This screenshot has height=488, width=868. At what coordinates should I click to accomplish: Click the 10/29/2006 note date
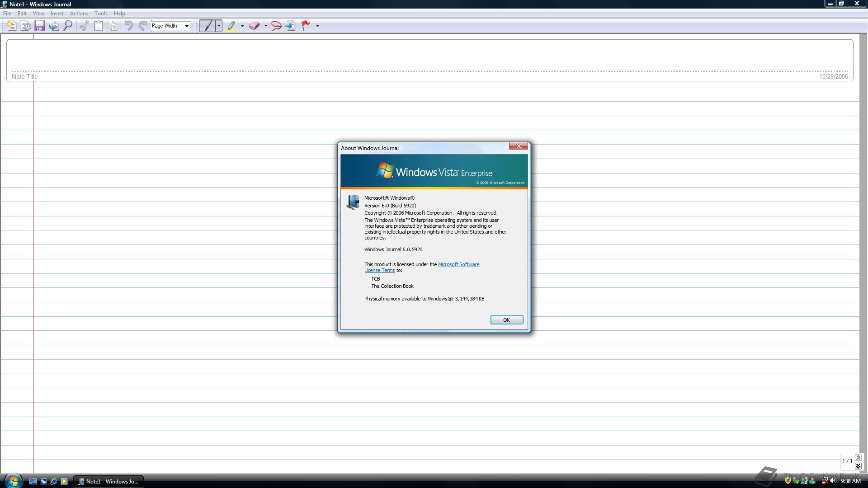coord(834,76)
